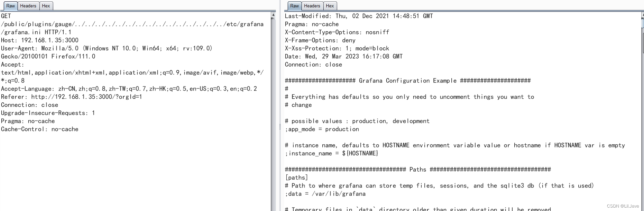Click the Upgrade-Insecure-Requests: 1 line

click(48, 113)
